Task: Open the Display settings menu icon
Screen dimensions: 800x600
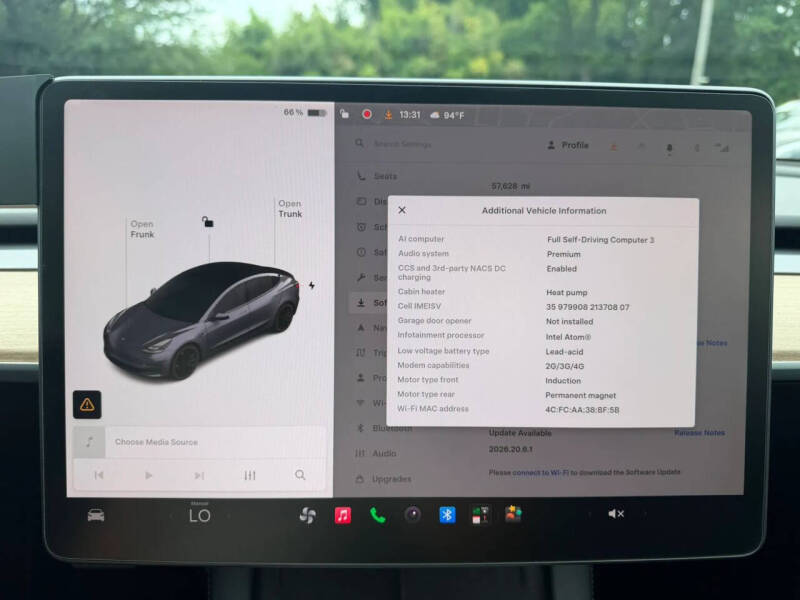Action: click(x=361, y=202)
